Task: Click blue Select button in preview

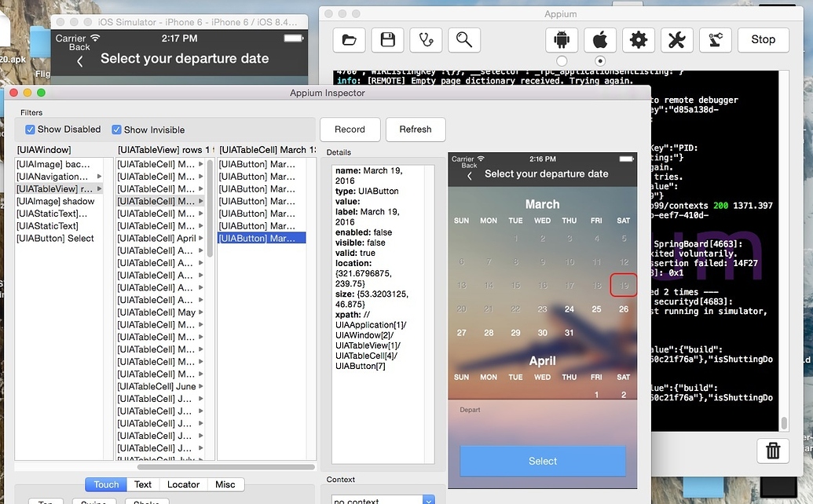Action: pos(542,461)
